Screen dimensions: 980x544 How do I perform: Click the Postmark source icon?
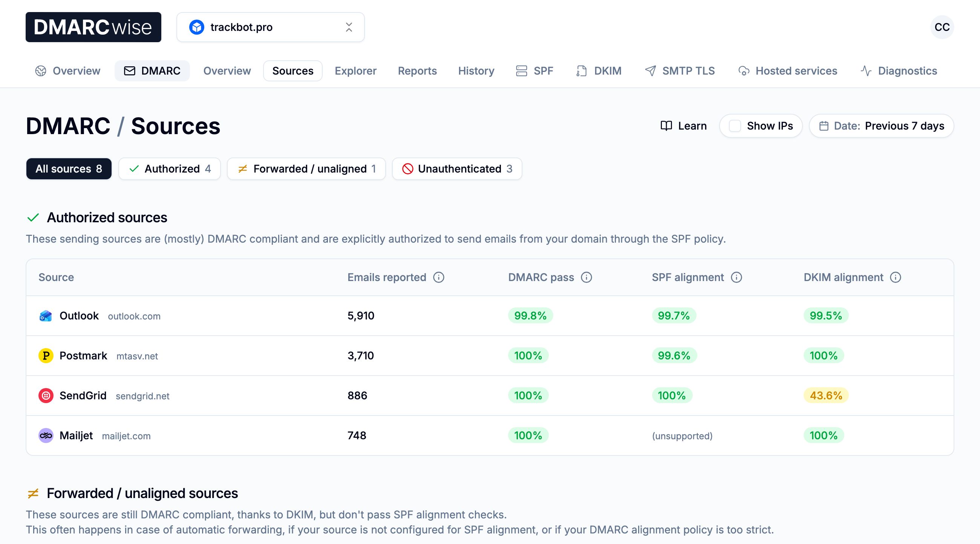(x=46, y=356)
